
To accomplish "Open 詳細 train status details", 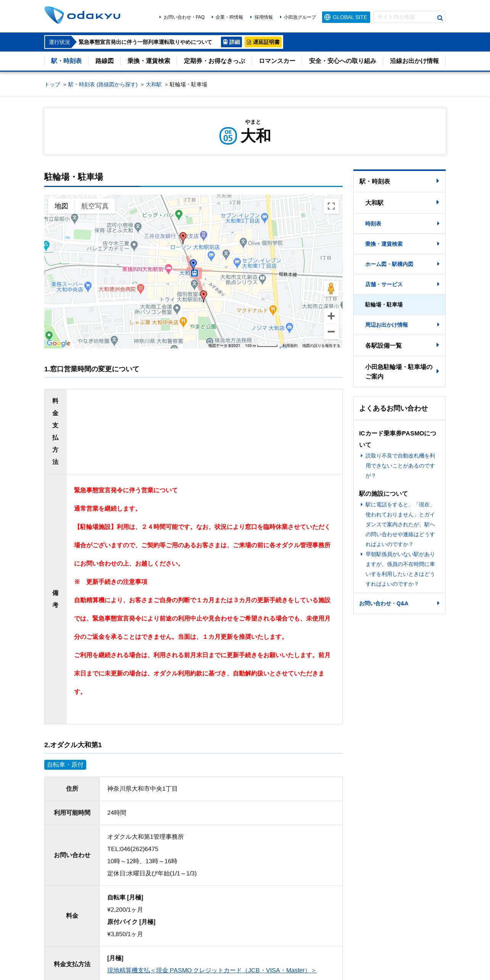I will [x=231, y=42].
